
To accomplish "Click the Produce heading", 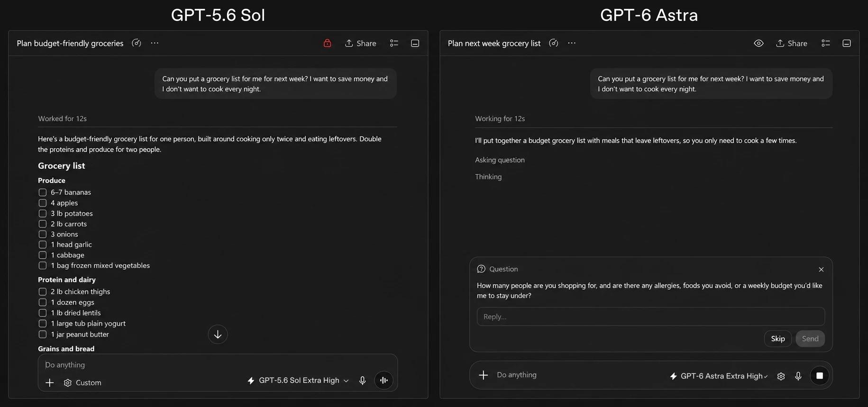I will (52, 181).
